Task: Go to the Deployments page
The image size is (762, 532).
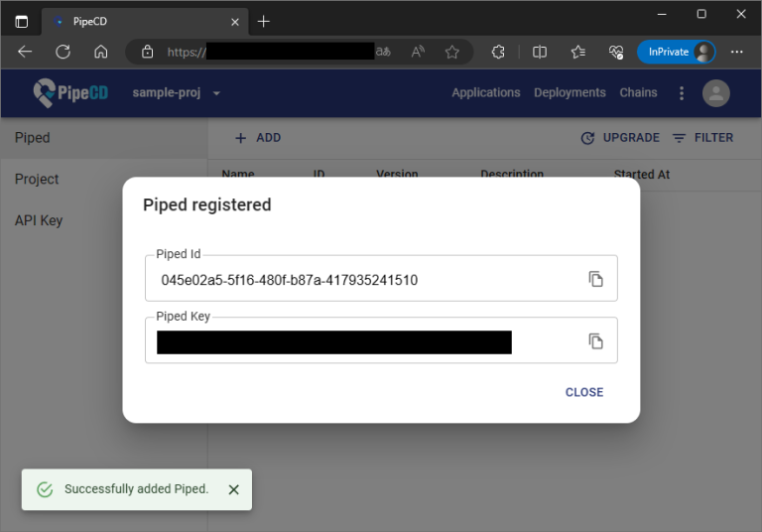Action: pyautogui.click(x=570, y=93)
